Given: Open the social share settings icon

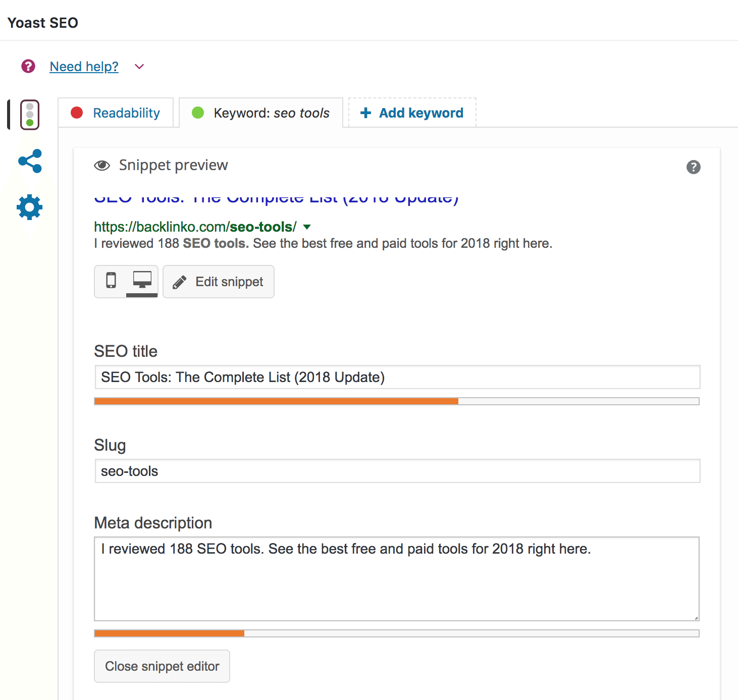Looking at the screenshot, I should (30, 161).
